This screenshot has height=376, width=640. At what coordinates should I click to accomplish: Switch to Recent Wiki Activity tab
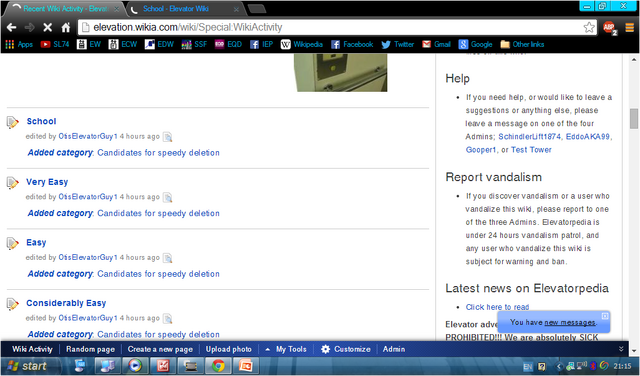64,9
